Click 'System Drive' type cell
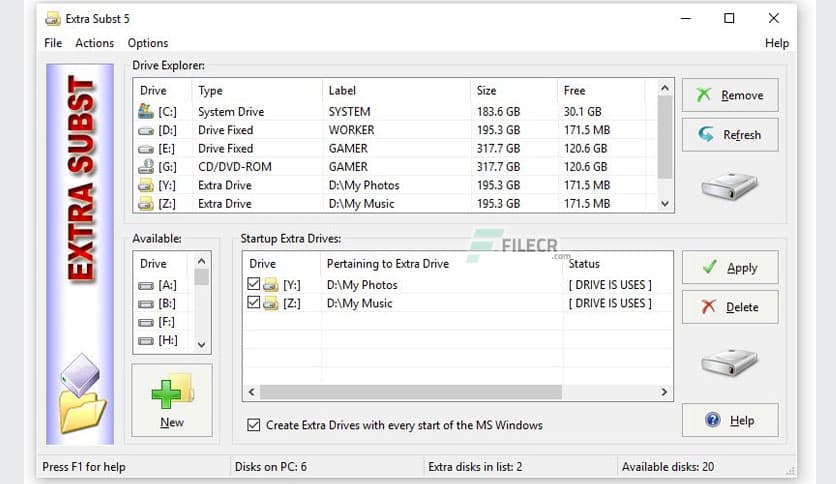The width and height of the screenshot is (836, 484). click(231, 112)
